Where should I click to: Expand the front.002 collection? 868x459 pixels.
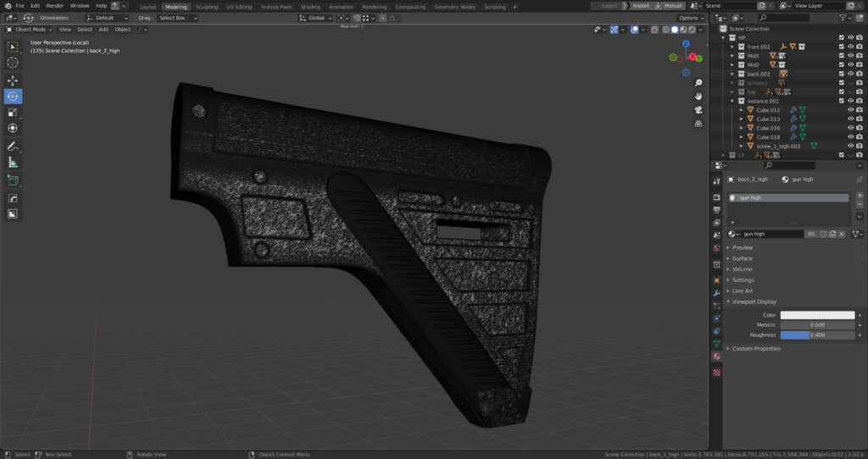click(x=732, y=47)
